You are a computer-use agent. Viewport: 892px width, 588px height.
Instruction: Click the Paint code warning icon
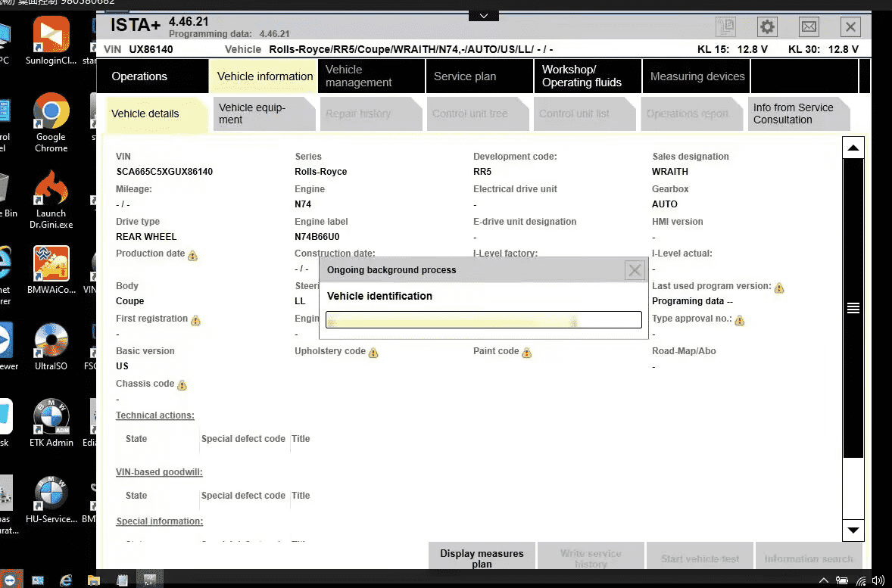(x=527, y=353)
